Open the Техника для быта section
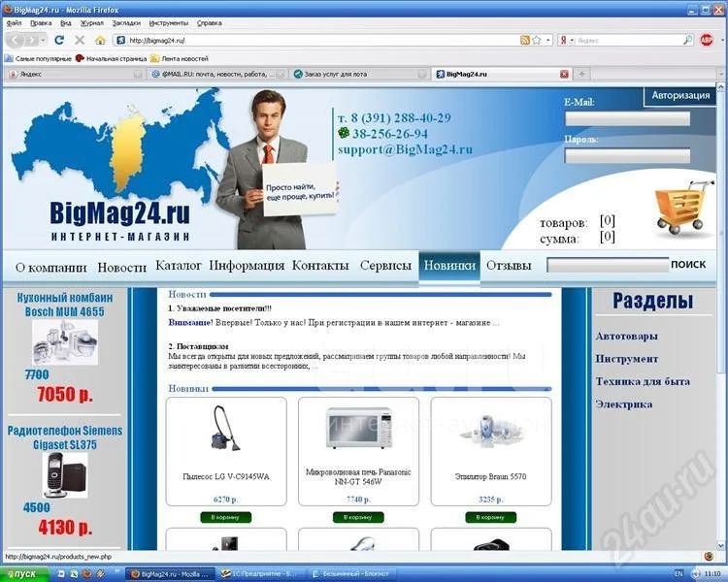The width and height of the screenshot is (728, 582). coord(643,381)
